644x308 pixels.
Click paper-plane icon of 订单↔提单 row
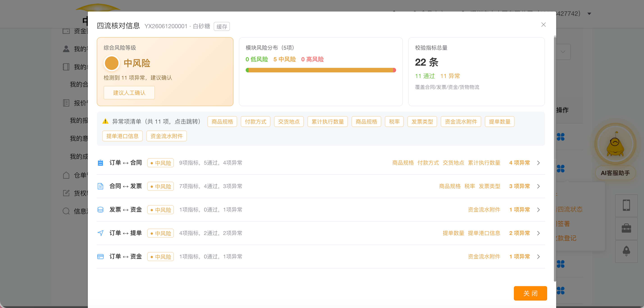(x=100, y=233)
